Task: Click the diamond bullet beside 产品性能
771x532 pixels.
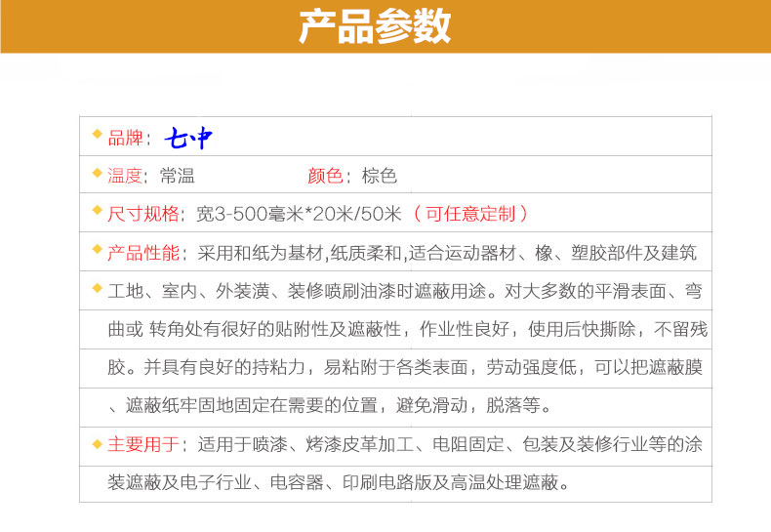Action: pyautogui.click(x=98, y=249)
